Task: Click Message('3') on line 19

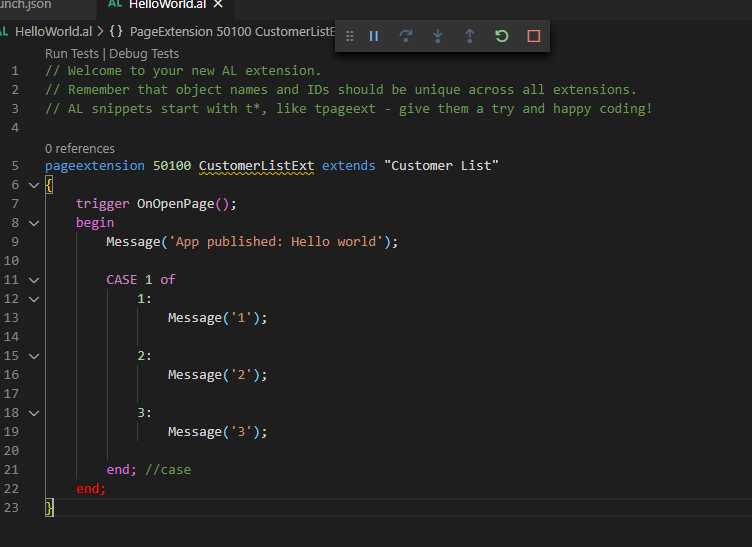Action: (217, 432)
